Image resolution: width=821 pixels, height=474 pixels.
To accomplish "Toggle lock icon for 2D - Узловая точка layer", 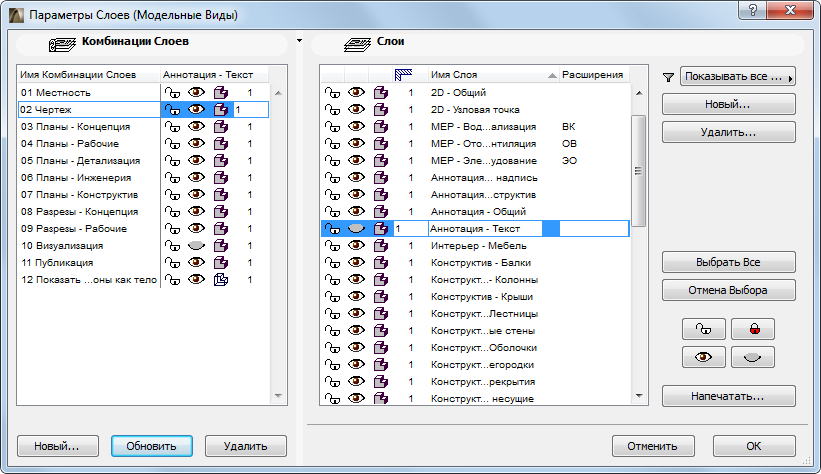I will (332, 109).
